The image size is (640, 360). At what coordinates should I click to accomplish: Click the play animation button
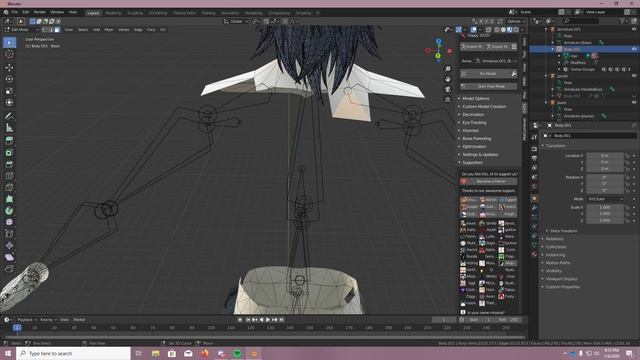pyautogui.click(x=268, y=320)
